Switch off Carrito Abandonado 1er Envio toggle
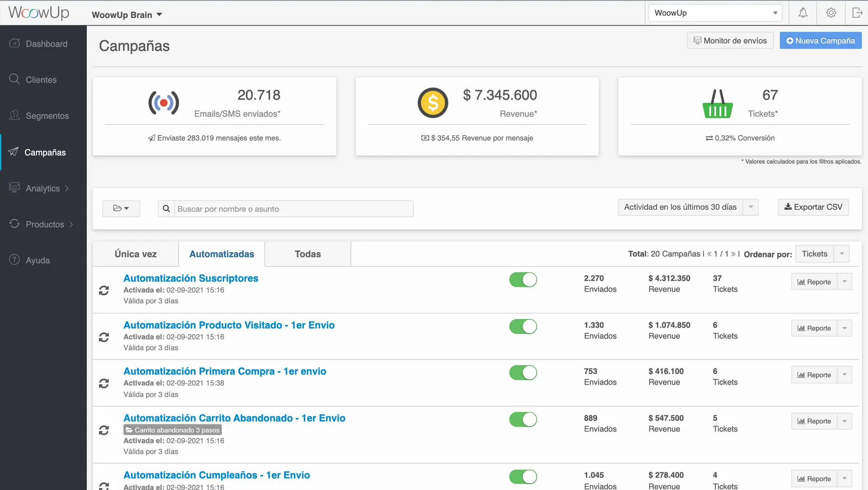868x490 pixels. [x=523, y=419]
